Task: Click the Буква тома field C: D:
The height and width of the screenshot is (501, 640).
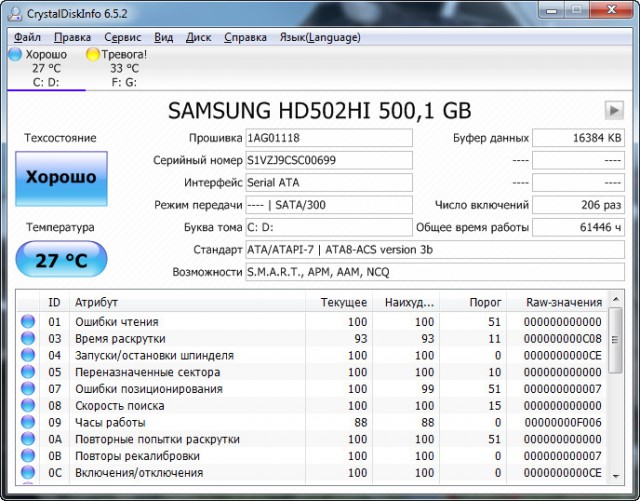Action: [x=329, y=227]
